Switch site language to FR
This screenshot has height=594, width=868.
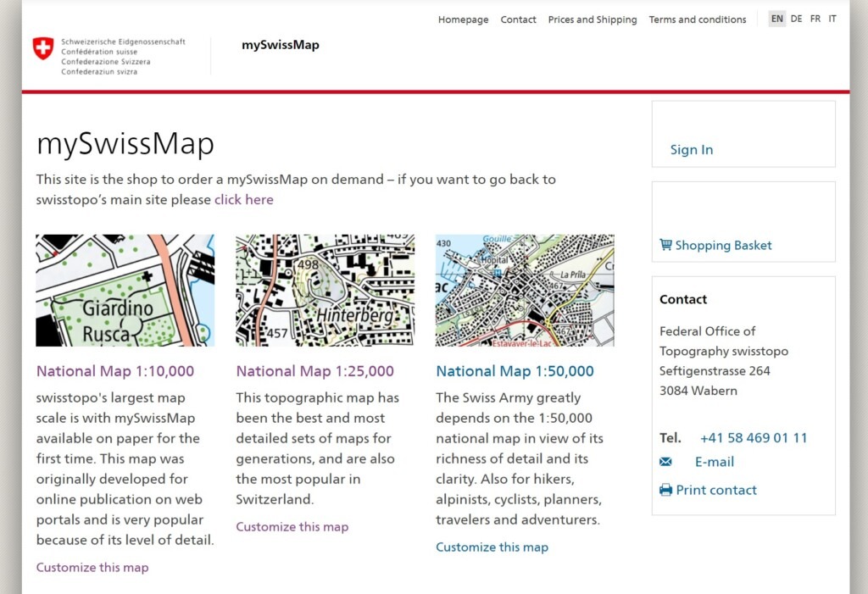[x=815, y=19]
